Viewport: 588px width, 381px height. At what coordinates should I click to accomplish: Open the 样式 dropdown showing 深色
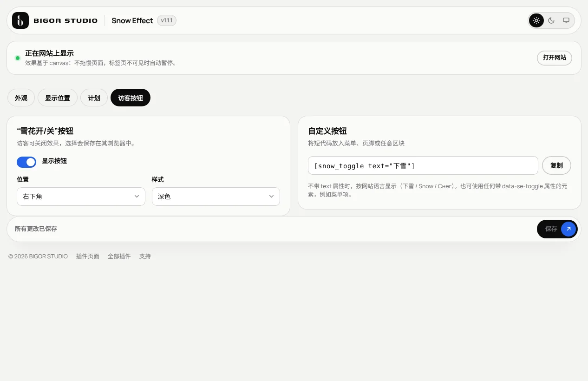216,197
